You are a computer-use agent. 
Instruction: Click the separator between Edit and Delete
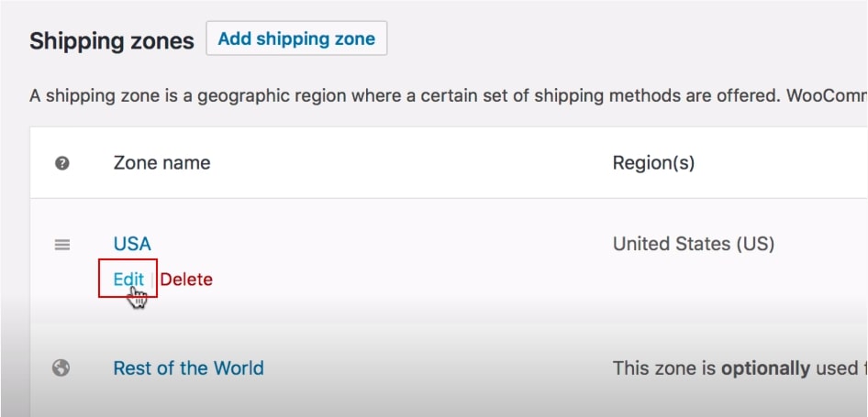pyautogui.click(x=153, y=280)
